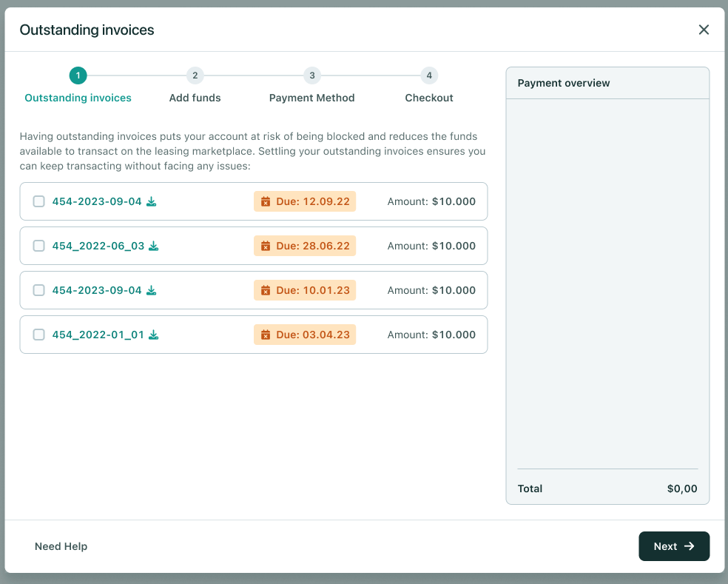This screenshot has width=728, height=584.
Task: Download invoice 454_2022-01_01
Action: (154, 335)
